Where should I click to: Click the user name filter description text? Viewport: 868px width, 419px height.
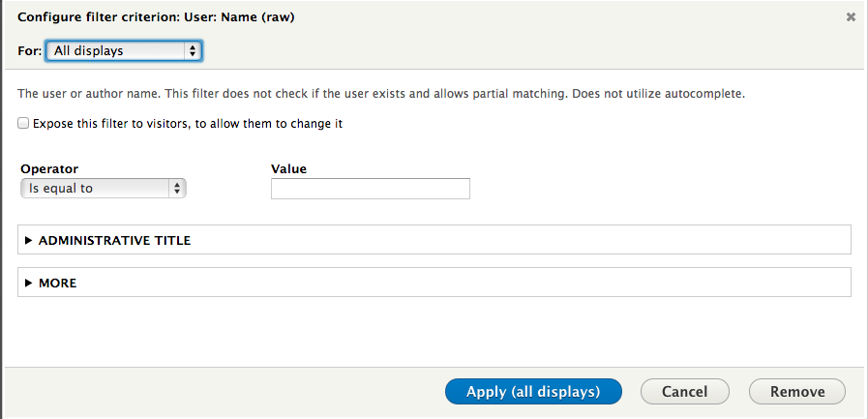tap(381, 95)
